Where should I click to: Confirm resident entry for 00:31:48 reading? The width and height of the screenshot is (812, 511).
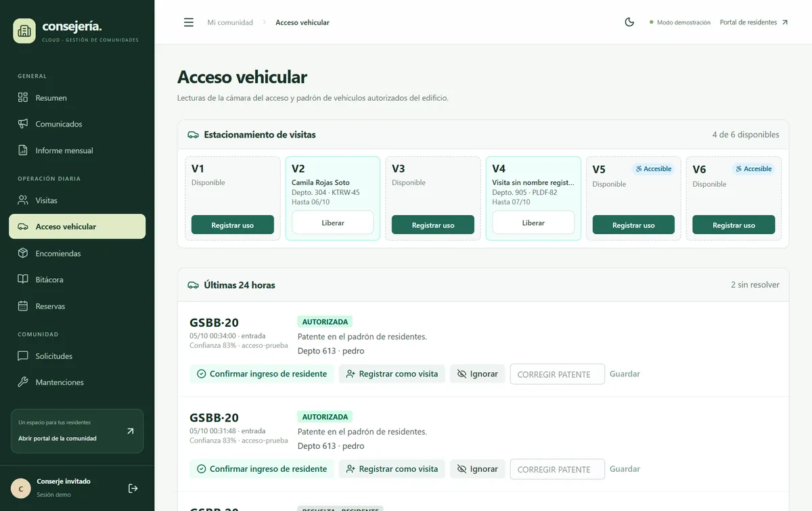262,468
